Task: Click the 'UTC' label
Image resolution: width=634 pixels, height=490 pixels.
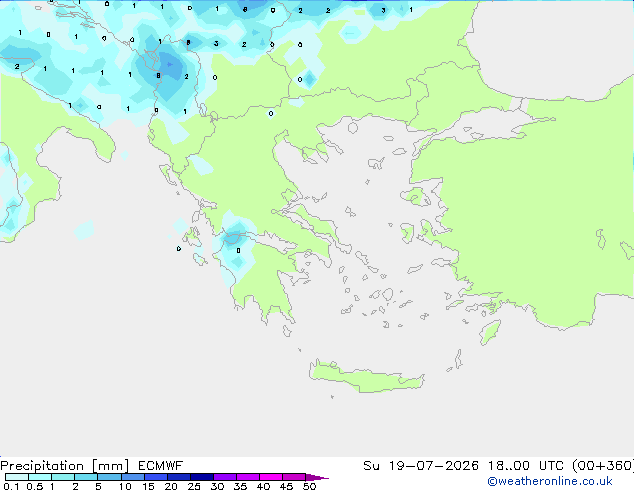Action: [552, 466]
